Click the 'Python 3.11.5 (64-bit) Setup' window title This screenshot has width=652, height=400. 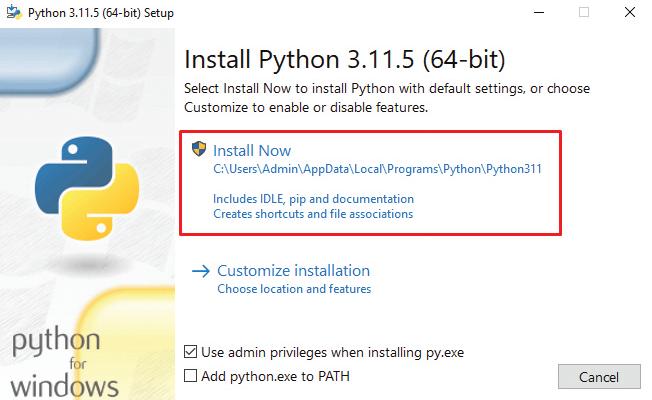tap(101, 13)
